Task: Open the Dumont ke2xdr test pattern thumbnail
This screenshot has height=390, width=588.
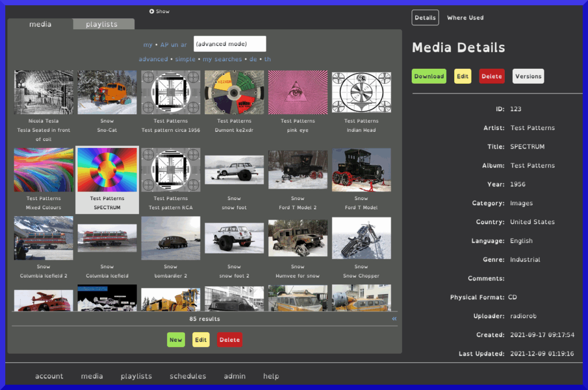Action: 234,92
